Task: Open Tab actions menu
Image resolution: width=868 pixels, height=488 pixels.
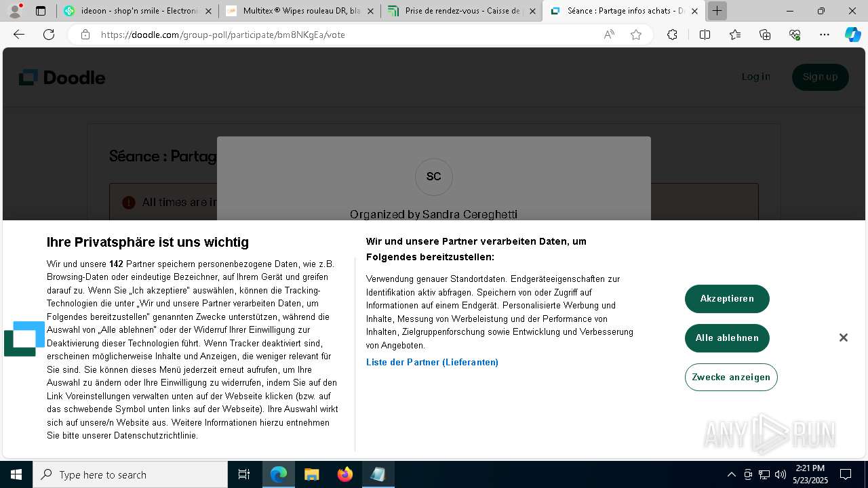Action: (x=41, y=11)
